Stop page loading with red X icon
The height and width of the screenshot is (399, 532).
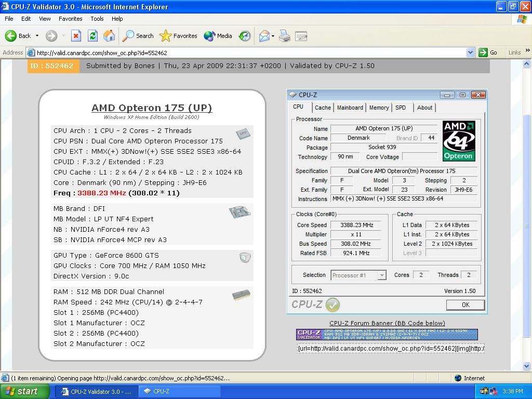pos(76,36)
